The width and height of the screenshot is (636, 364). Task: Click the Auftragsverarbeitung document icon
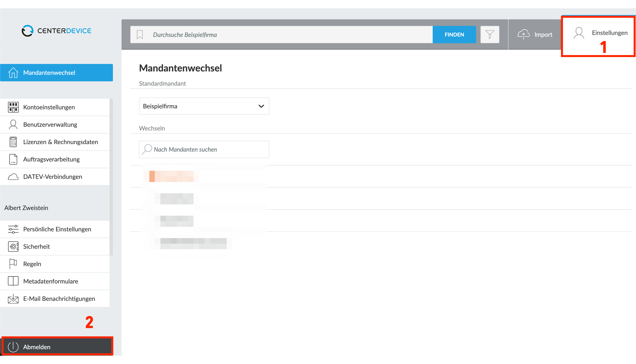coord(13,159)
